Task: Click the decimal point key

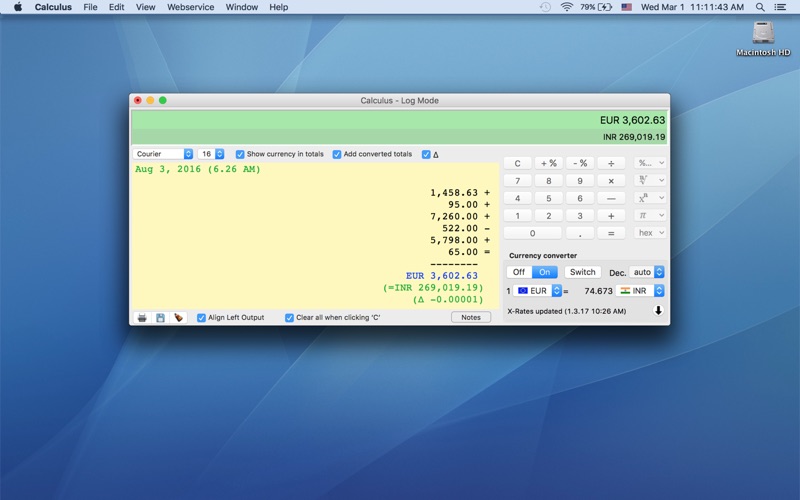Action: pos(580,233)
